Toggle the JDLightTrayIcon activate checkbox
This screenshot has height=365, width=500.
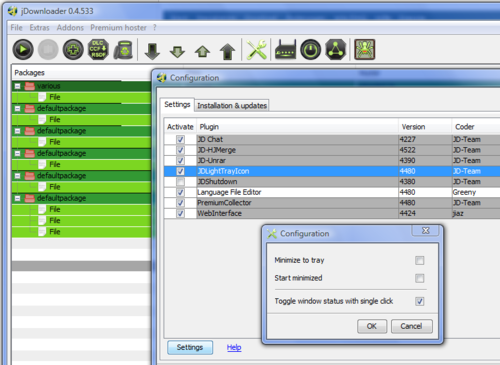point(180,171)
